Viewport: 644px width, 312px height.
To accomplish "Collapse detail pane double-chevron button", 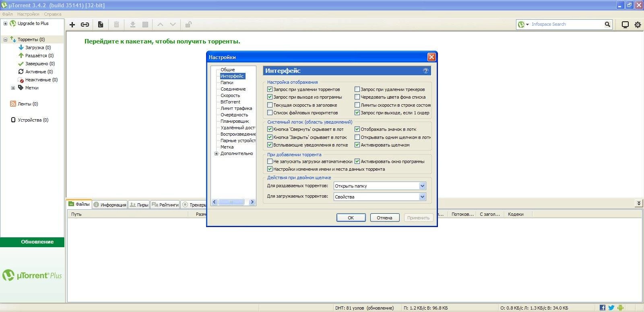I will (x=638, y=204).
